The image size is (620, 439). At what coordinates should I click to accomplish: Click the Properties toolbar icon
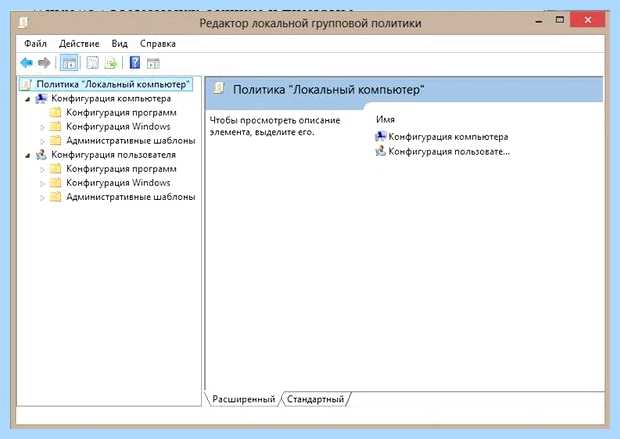tap(93, 63)
